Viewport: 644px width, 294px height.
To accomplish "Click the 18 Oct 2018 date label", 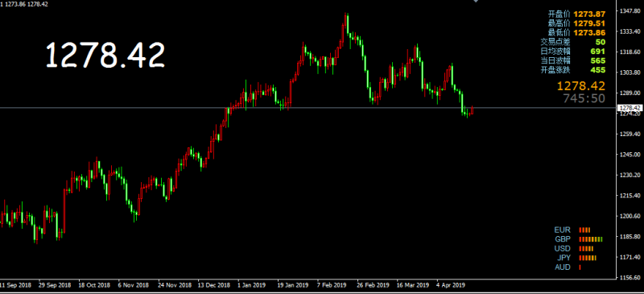I will tap(94, 285).
